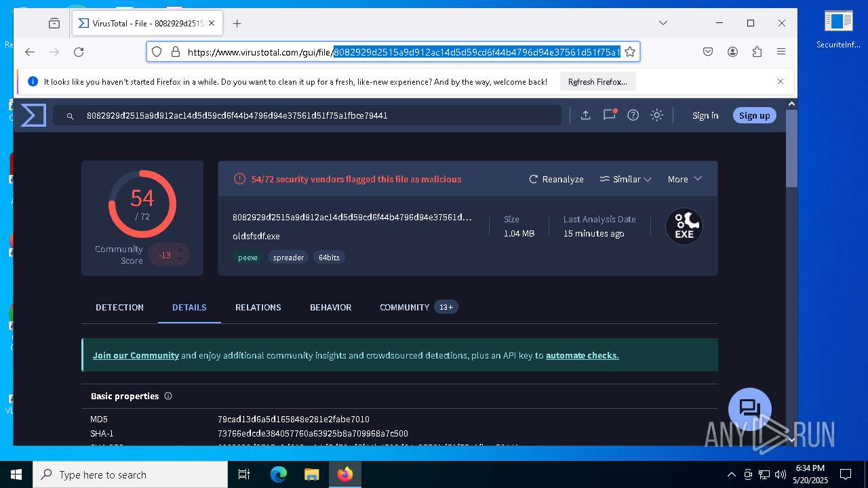Click the spreader tag
Viewport: 868px width, 488px height.
click(288, 258)
